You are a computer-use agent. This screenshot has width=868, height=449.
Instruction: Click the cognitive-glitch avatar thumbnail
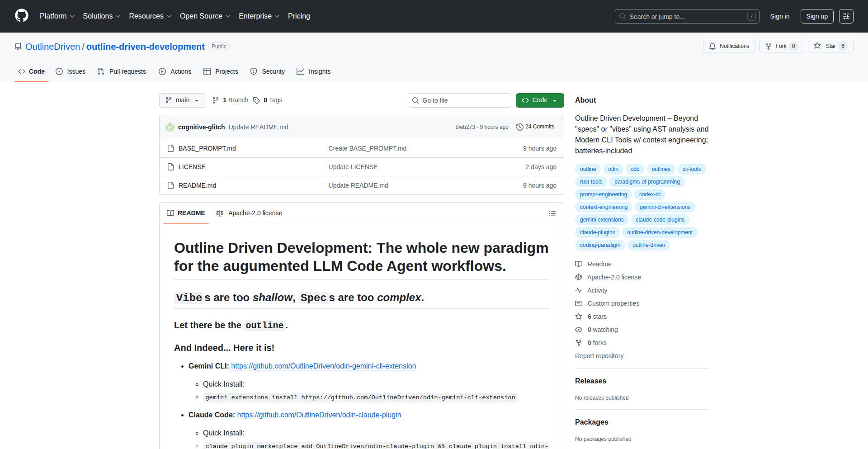[x=170, y=127]
